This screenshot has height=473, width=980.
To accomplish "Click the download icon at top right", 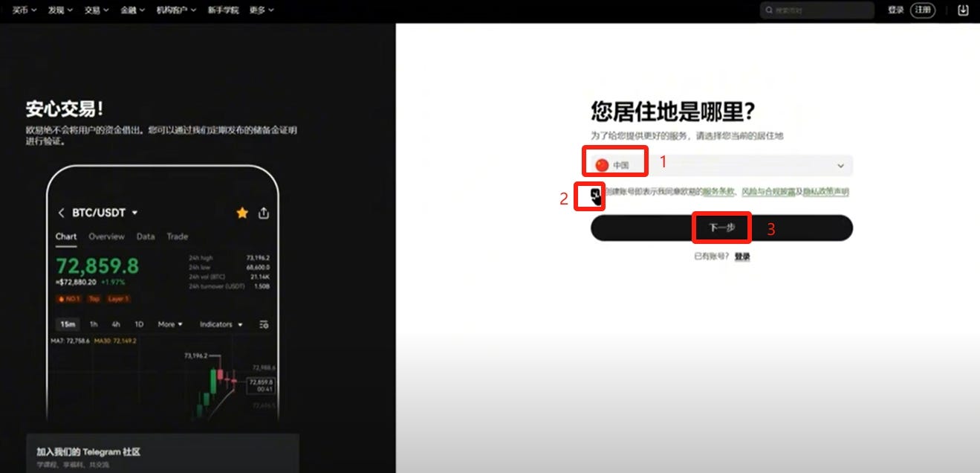I will click(964, 10).
